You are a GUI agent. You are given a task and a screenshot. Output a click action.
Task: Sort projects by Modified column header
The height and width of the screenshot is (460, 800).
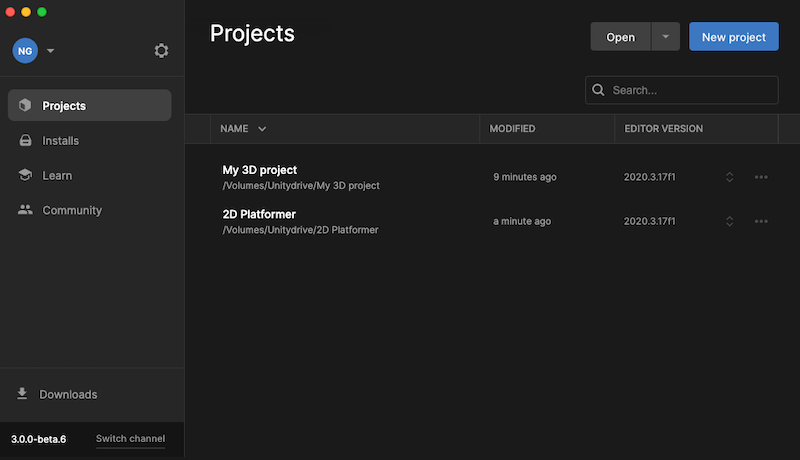[512, 129]
